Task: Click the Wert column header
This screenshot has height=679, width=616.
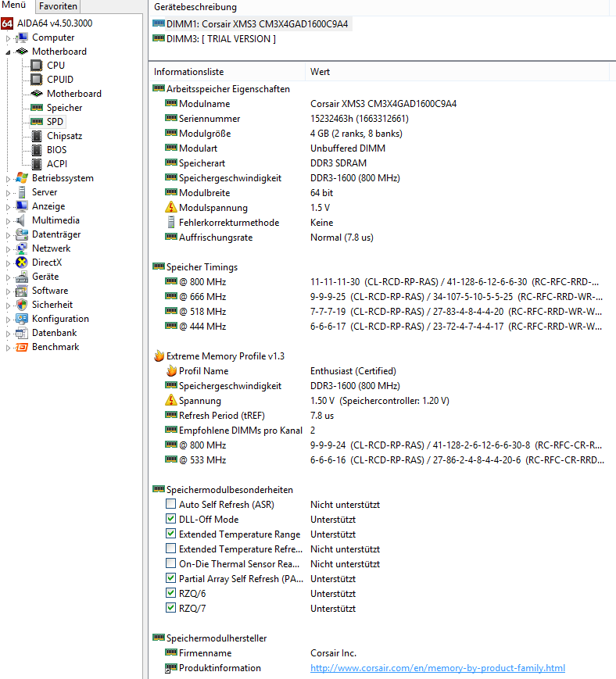Action: tap(457, 72)
